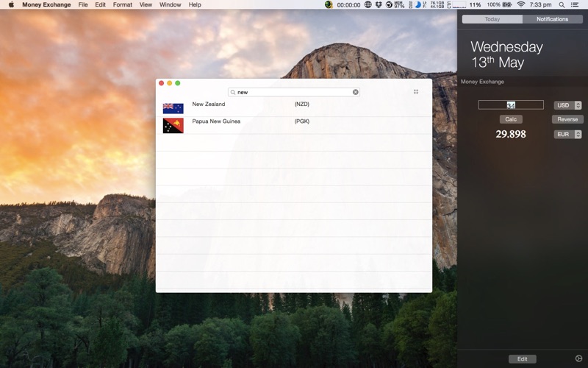Open the File menu
Image resolution: width=588 pixels, height=368 pixels.
point(83,4)
